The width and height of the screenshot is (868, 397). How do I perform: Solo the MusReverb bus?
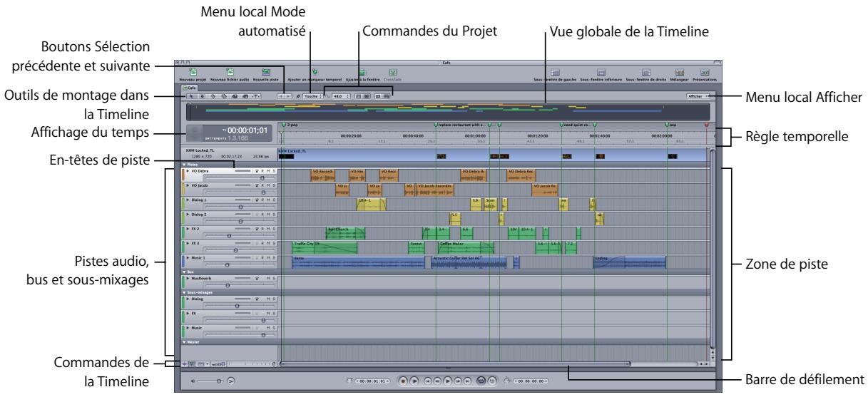point(274,279)
